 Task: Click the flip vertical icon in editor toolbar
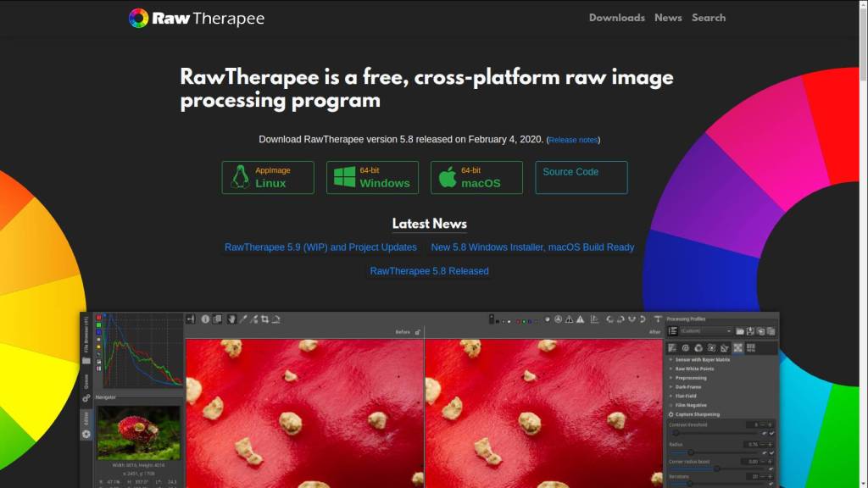point(643,319)
